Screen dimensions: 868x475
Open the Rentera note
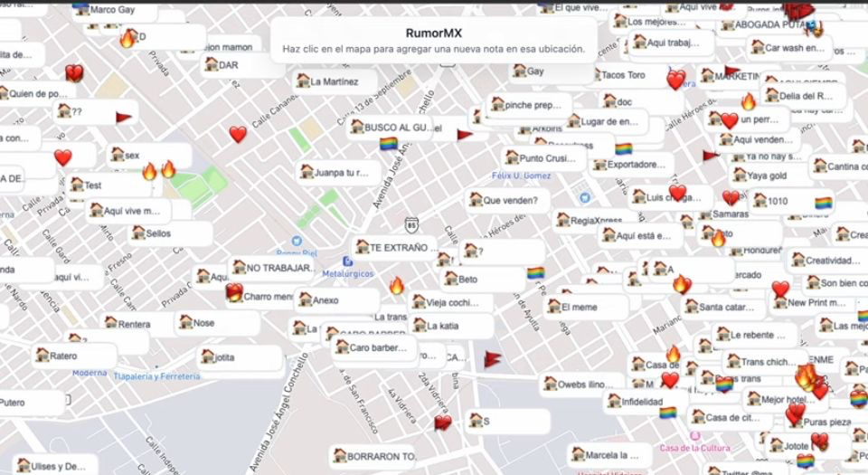[138, 323]
